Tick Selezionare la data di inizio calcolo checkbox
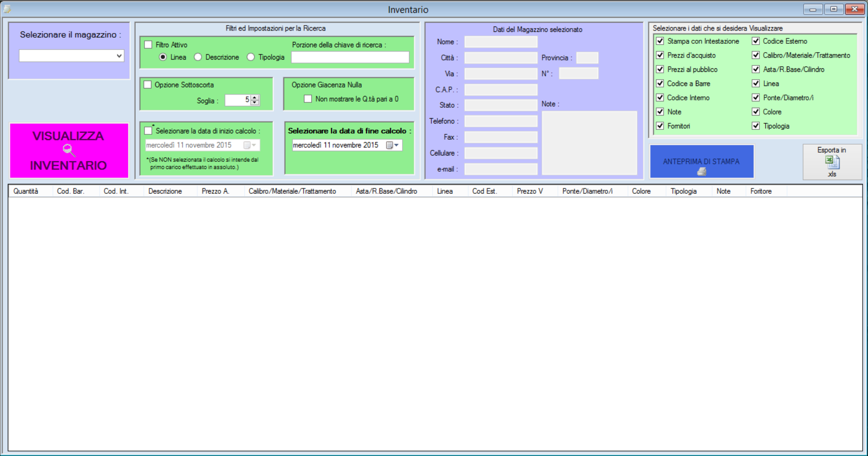 (148, 131)
